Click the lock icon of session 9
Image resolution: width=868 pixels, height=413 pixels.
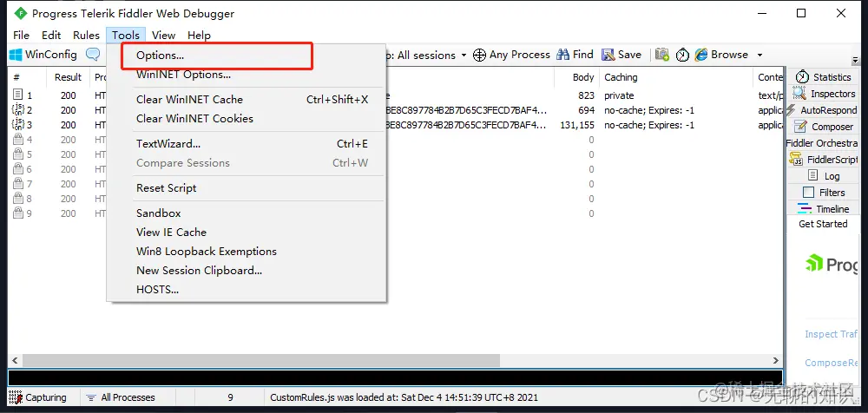coord(17,213)
